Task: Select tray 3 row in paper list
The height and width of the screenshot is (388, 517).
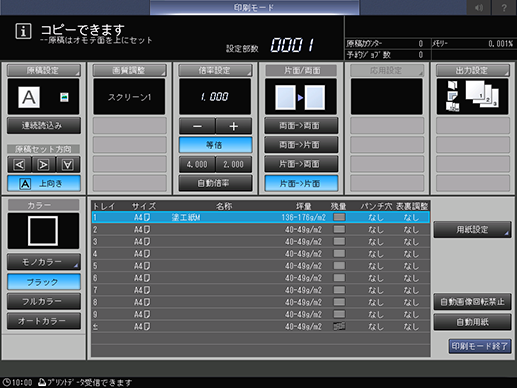Action: click(260, 242)
